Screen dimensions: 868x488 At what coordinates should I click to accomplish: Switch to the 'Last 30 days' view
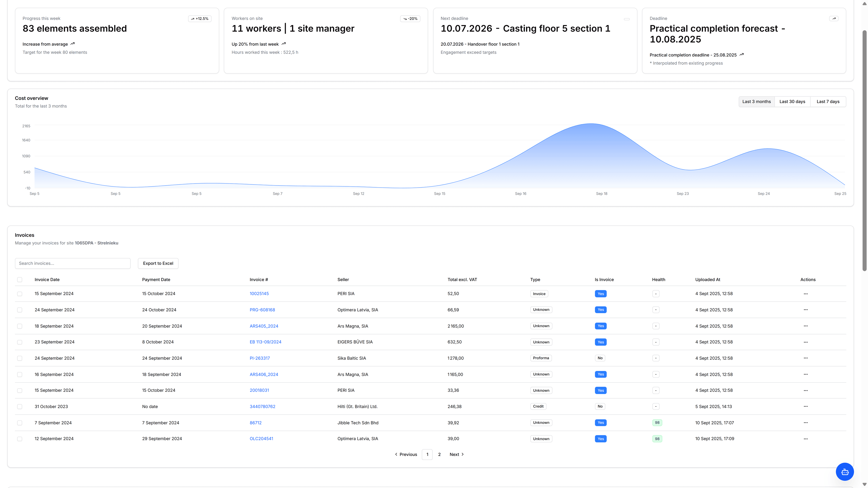pos(792,101)
